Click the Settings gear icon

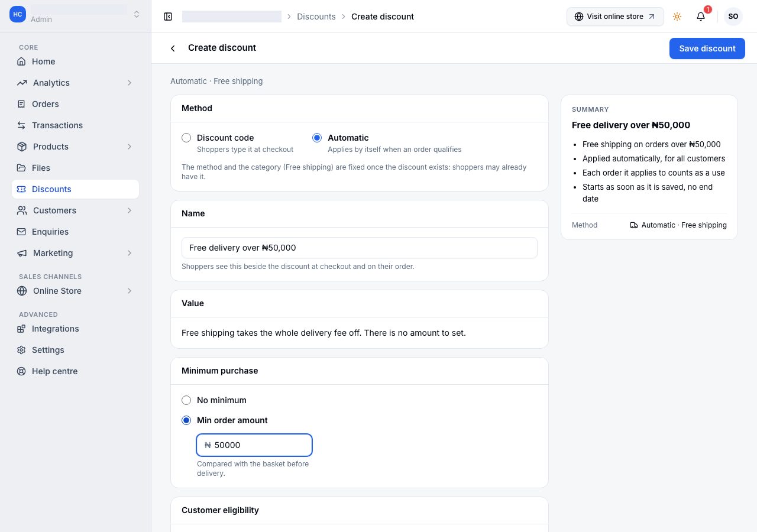(21, 350)
